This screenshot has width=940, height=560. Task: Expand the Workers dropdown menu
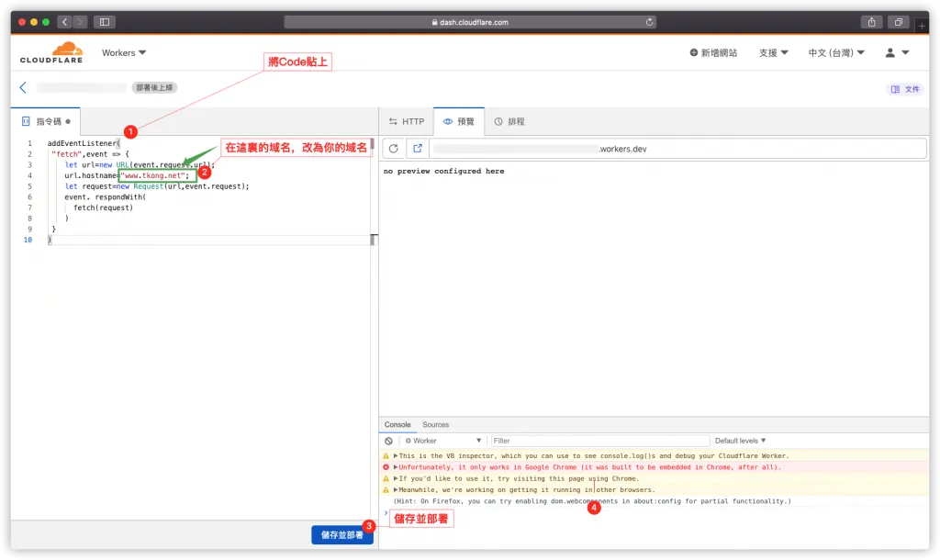[x=124, y=52]
